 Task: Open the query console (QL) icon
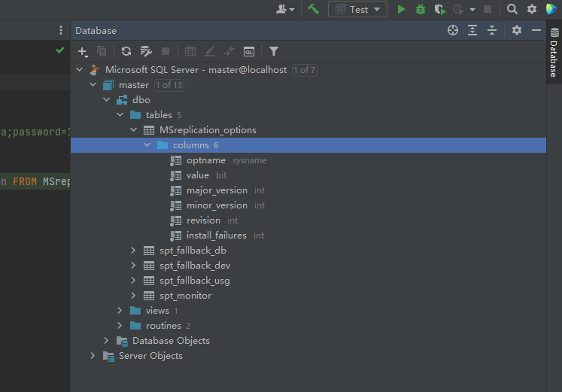(248, 51)
